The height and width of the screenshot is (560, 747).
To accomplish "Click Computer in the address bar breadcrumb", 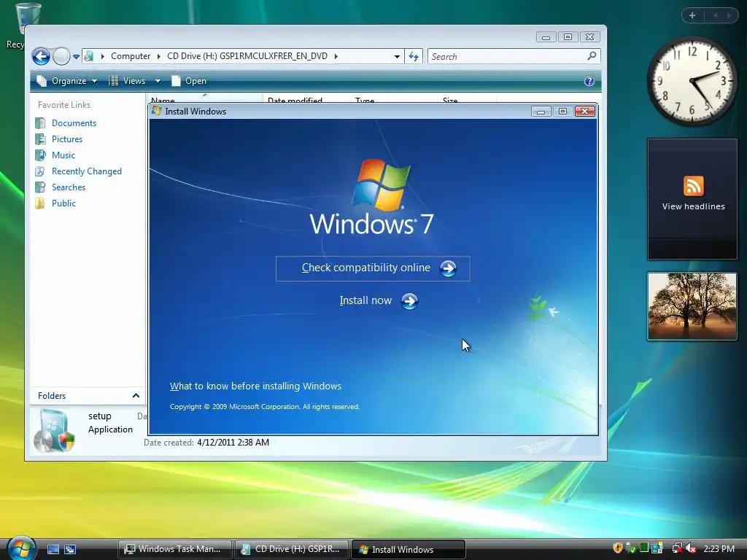I will click(131, 56).
